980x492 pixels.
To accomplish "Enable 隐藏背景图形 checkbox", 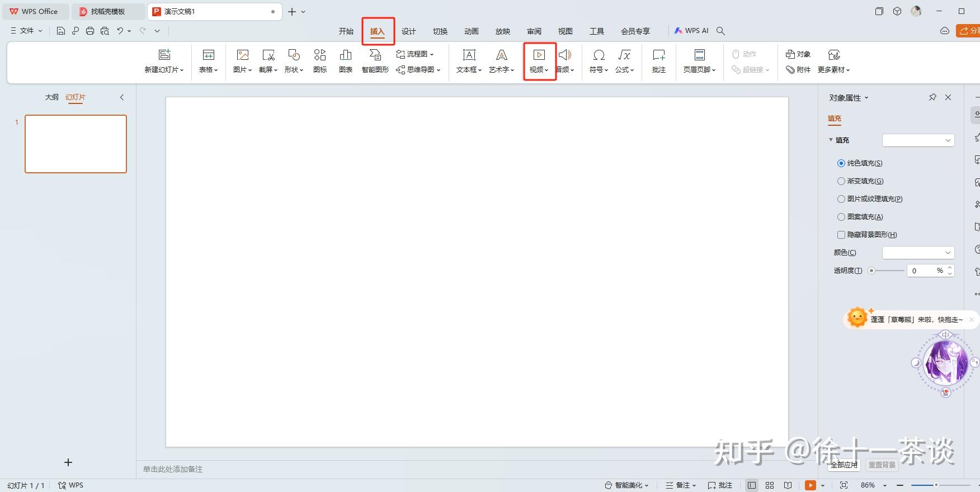I will click(x=841, y=235).
